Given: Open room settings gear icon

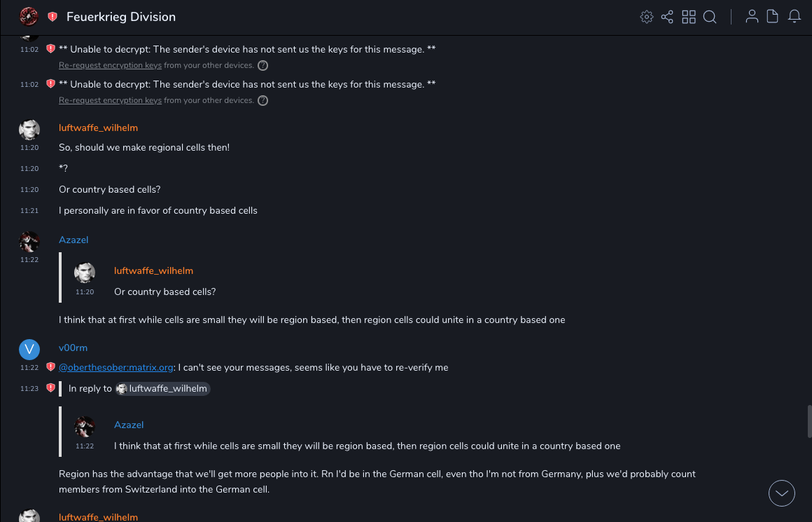Looking at the screenshot, I should pos(647,17).
